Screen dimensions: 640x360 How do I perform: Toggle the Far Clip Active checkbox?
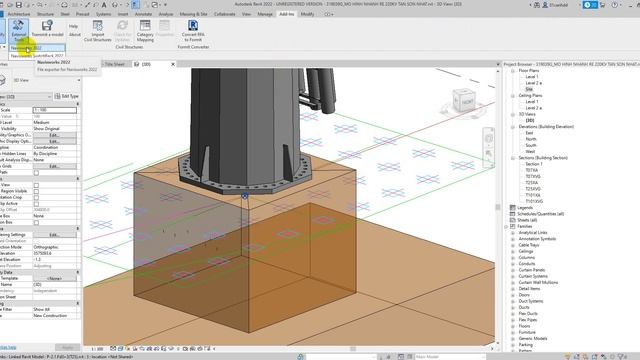(x=36, y=204)
